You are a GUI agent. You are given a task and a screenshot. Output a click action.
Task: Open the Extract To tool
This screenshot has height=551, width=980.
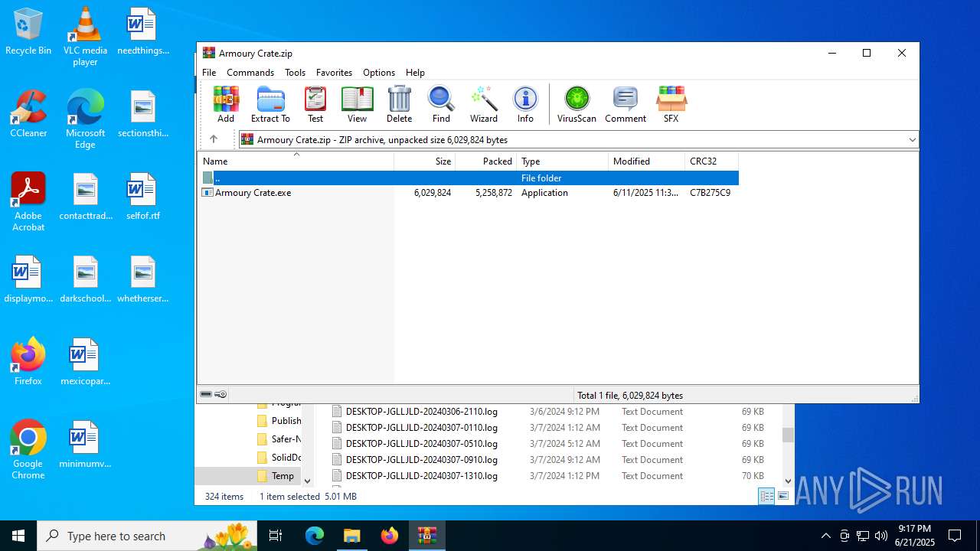point(270,104)
